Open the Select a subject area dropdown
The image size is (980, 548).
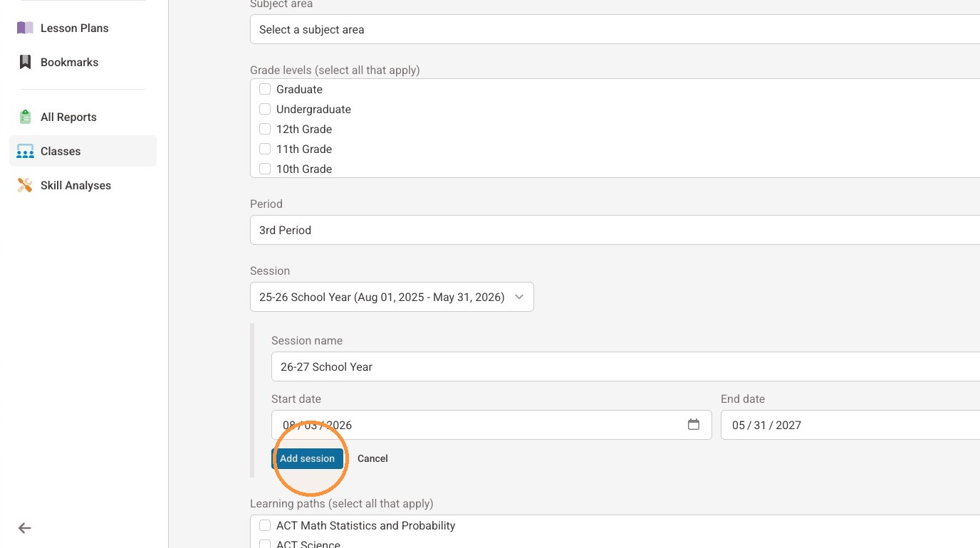click(x=615, y=29)
